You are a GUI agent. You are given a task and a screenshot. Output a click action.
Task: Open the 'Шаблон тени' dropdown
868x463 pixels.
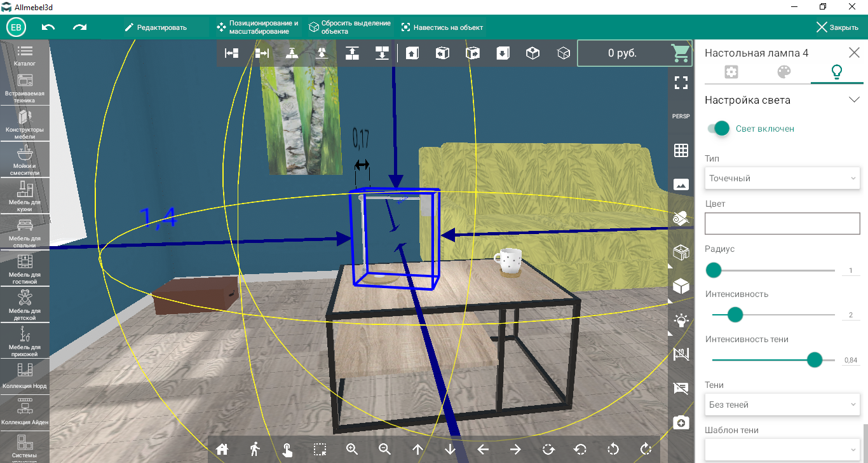pos(782,449)
